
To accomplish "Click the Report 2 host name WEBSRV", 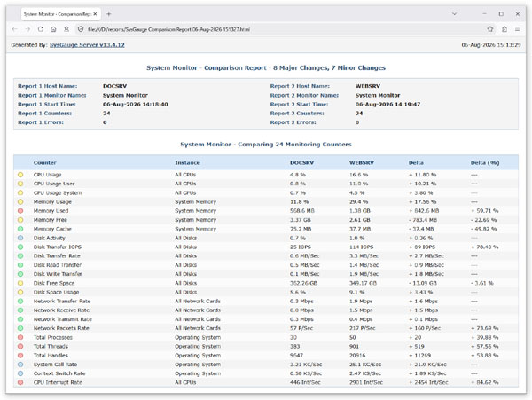I will (x=368, y=86).
